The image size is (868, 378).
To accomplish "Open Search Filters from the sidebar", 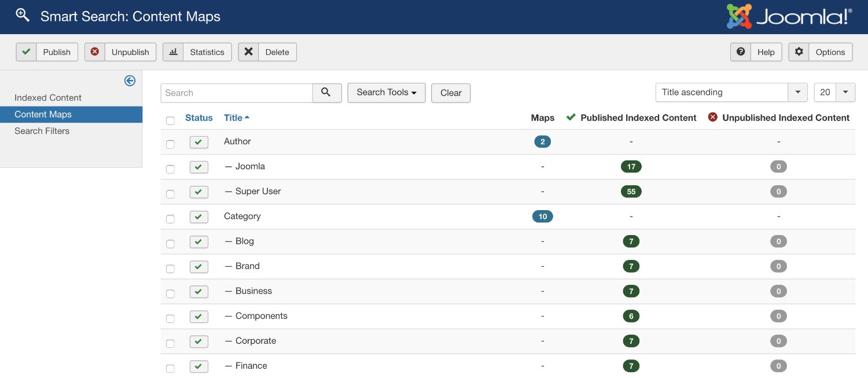I will click(41, 131).
